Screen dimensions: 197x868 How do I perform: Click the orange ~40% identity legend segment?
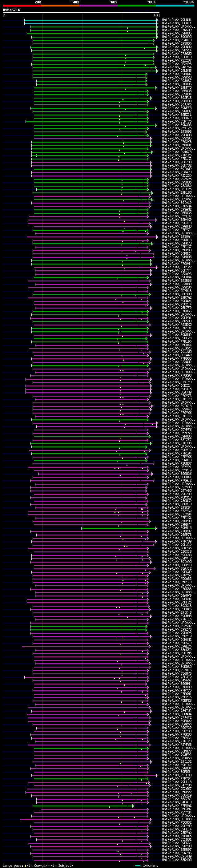(x=60, y=6)
